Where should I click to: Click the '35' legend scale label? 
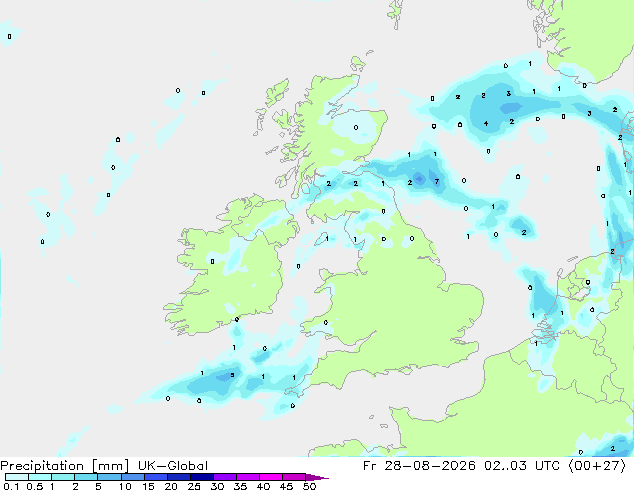pyautogui.click(x=240, y=486)
